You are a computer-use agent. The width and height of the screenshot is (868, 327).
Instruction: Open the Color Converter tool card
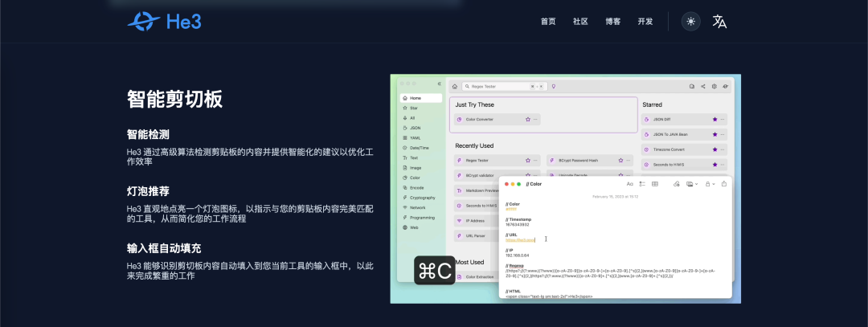[497, 119]
